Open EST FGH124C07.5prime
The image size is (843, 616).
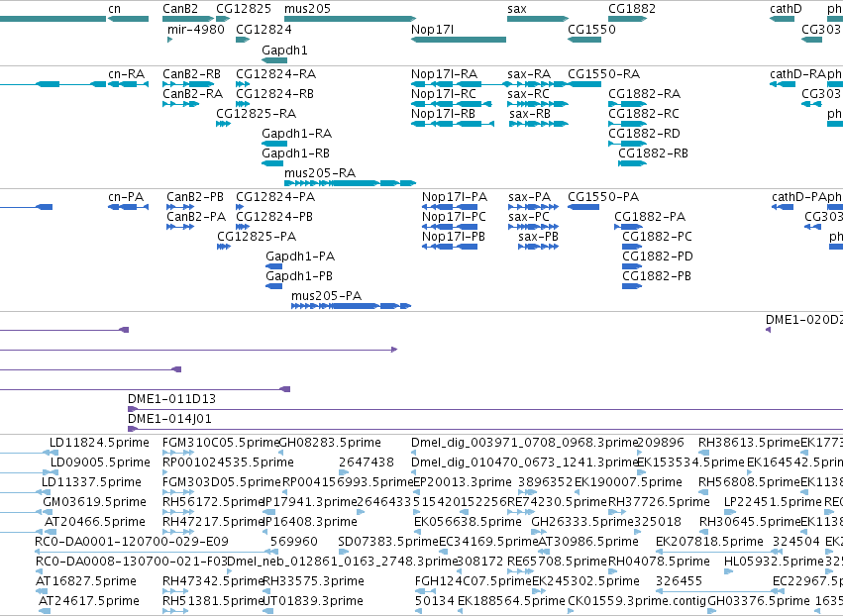[x=474, y=581]
